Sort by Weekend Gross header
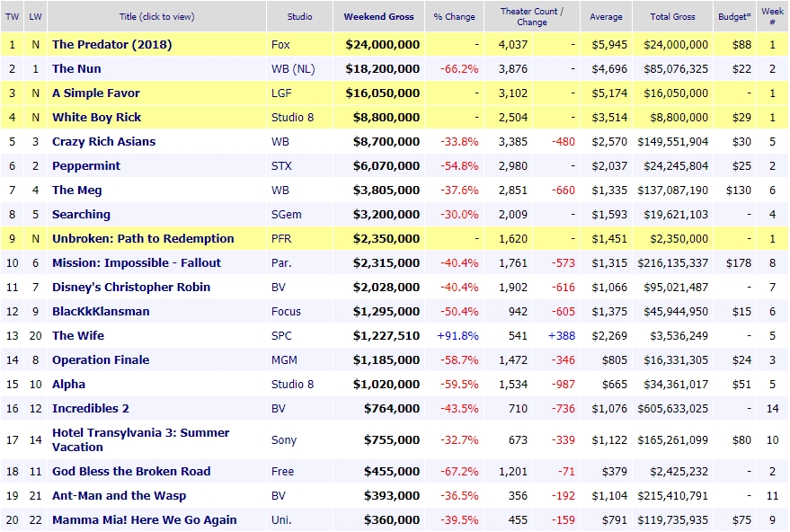Image resolution: width=790 pixels, height=532 pixels. pyautogui.click(x=379, y=16)
